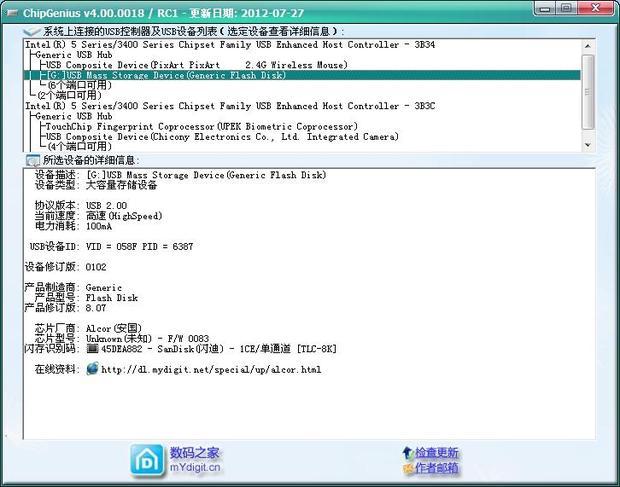Maximize the ChipGenius window
This screenshot has height=487, width=620.
pos(567,8)
